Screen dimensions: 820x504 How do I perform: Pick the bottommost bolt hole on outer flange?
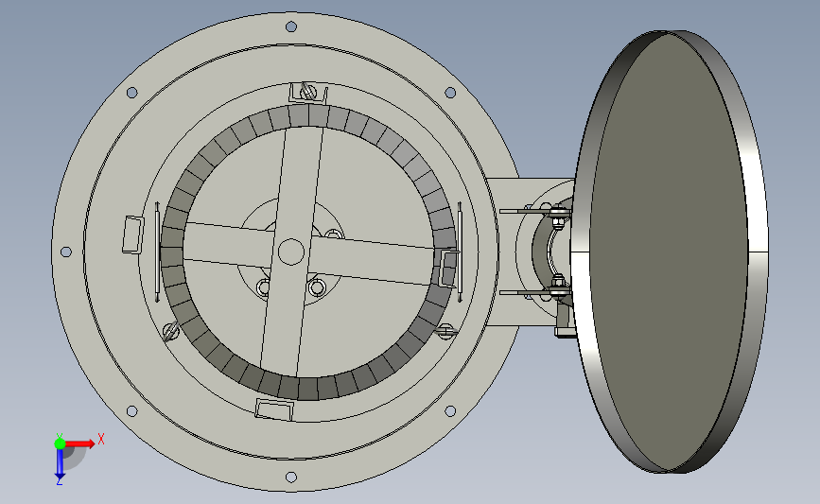tap(291, 478)
